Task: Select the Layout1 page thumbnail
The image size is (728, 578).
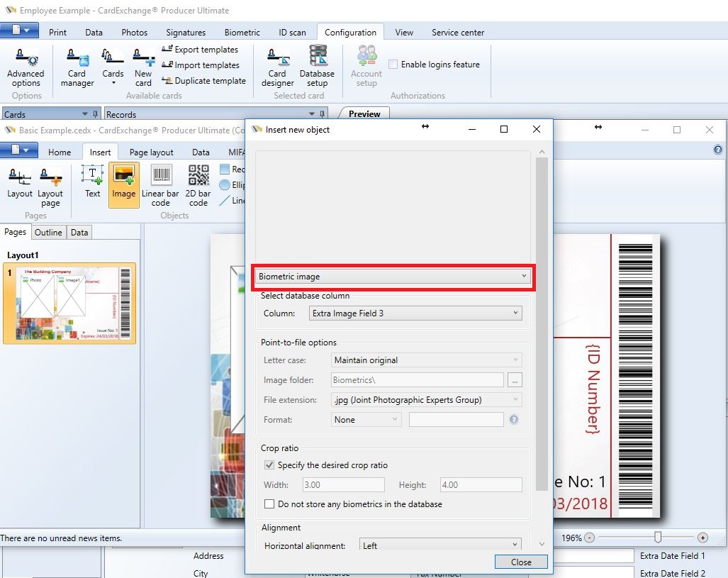Action: click(69, 304)
